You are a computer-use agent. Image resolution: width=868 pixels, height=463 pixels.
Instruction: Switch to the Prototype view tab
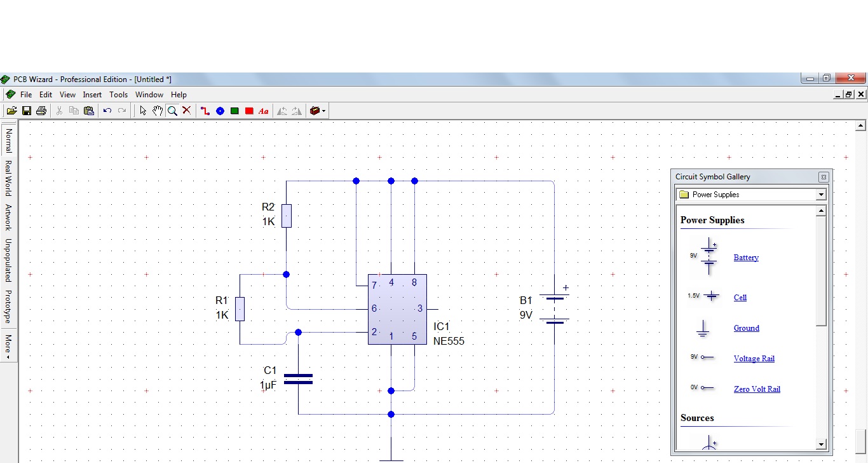[8, 307]
